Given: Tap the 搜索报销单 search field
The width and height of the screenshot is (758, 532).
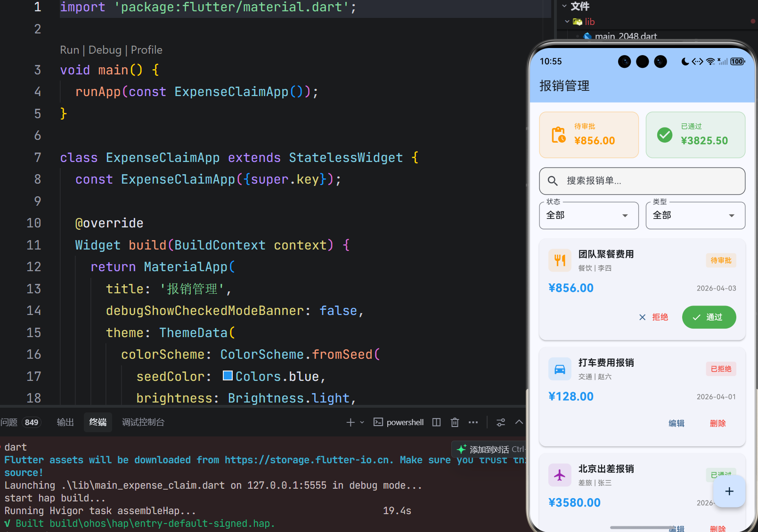Looking at the screenshot, I should [642, 181].
